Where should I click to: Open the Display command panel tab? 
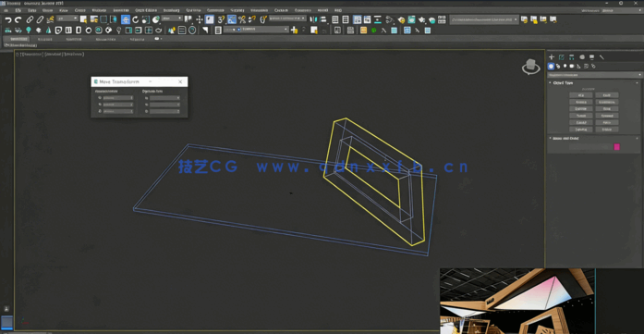pos(592,57)
